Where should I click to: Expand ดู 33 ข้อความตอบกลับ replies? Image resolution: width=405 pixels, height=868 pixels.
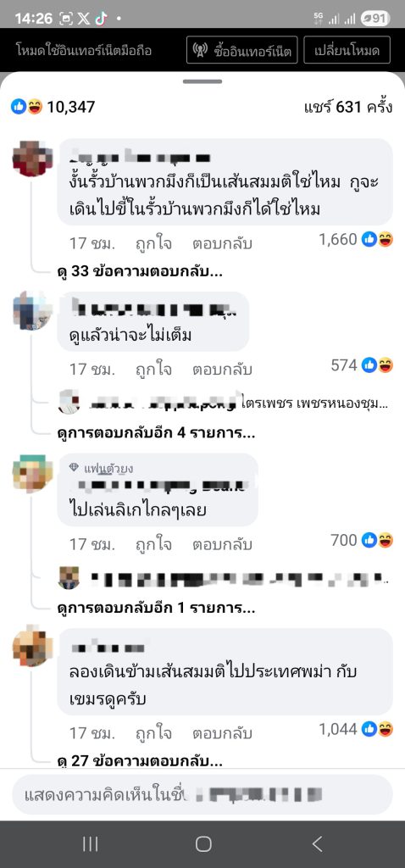tap(140, 272)
